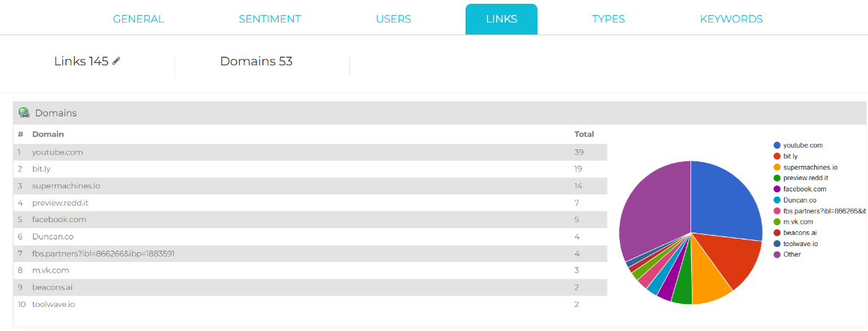The image size is (868, 331).
Task: Select the bit.ly domain row
Action: click(310, 169)
